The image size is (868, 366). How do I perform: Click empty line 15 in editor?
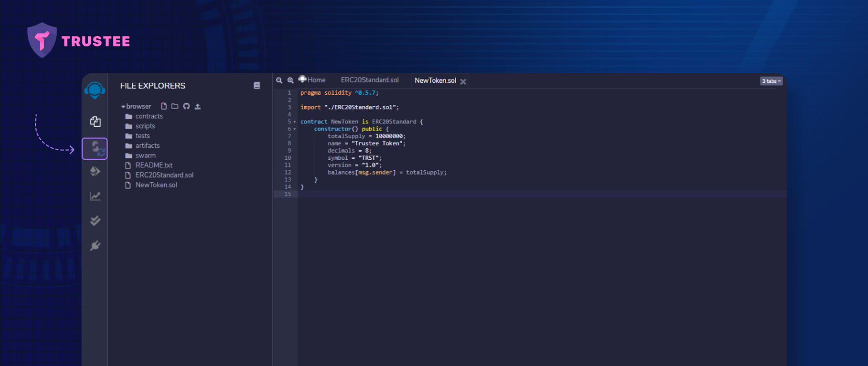(x=542, y=194)
